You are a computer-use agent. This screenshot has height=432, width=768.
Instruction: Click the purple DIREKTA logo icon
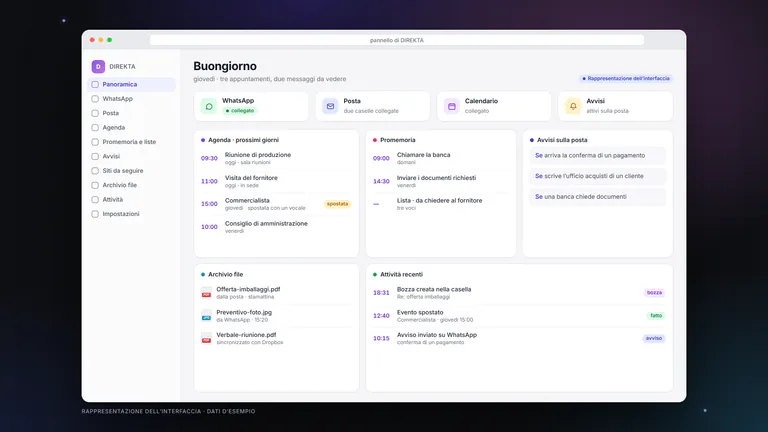(x=98, y=66)
